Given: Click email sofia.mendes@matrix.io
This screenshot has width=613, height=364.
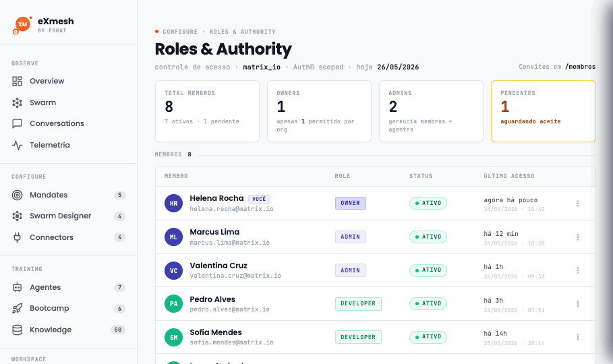Looking at the screenshot, I should [232, 343].
